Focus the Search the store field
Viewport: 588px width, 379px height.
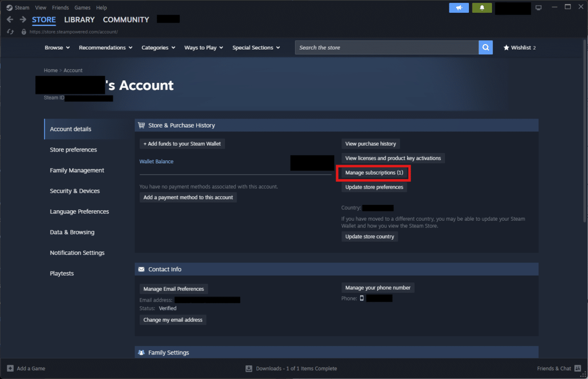387,48
